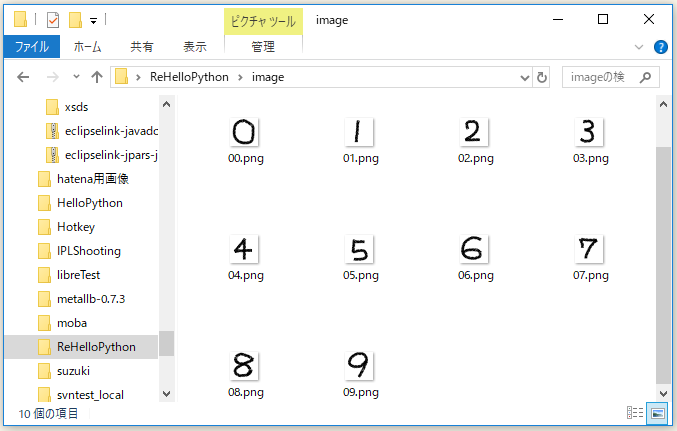Viewport: 677px width, 431px height.
Task: Maximize the image window
Action: [x=603, y=19]
